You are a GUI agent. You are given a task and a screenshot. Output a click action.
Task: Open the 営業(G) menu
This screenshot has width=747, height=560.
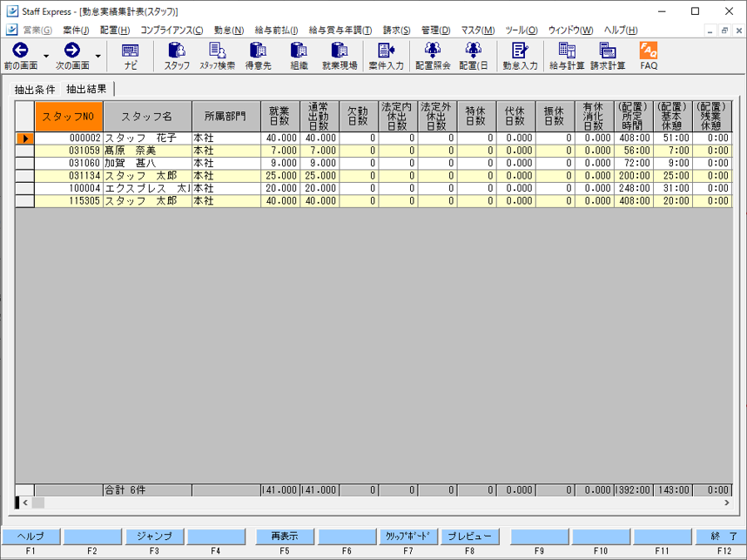coord(37,30)
